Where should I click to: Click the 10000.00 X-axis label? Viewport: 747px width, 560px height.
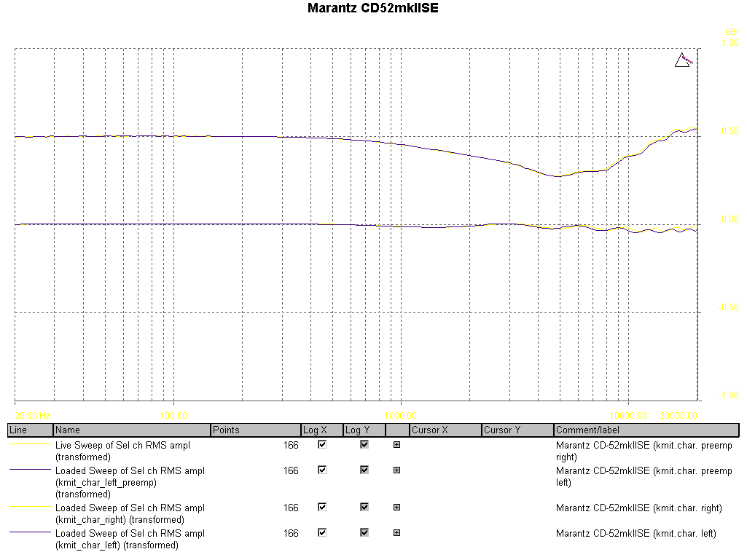coord(628,416)
